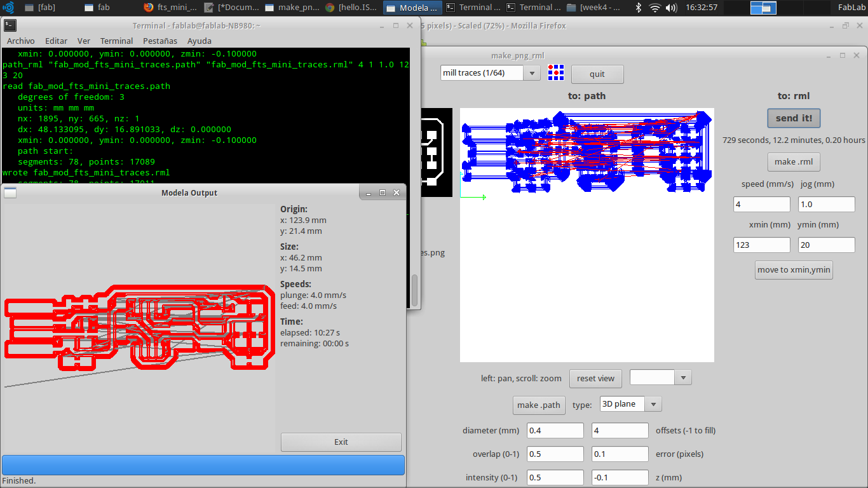The width and height of the screenshot is (868, 488).
Task: Click the Bluetooth tray icon
Action: tap(639, 8)
